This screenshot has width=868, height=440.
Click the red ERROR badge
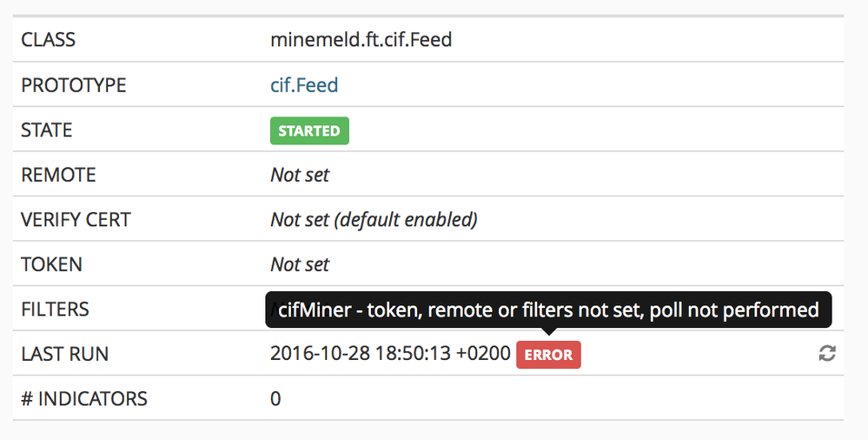pos(548,355)
